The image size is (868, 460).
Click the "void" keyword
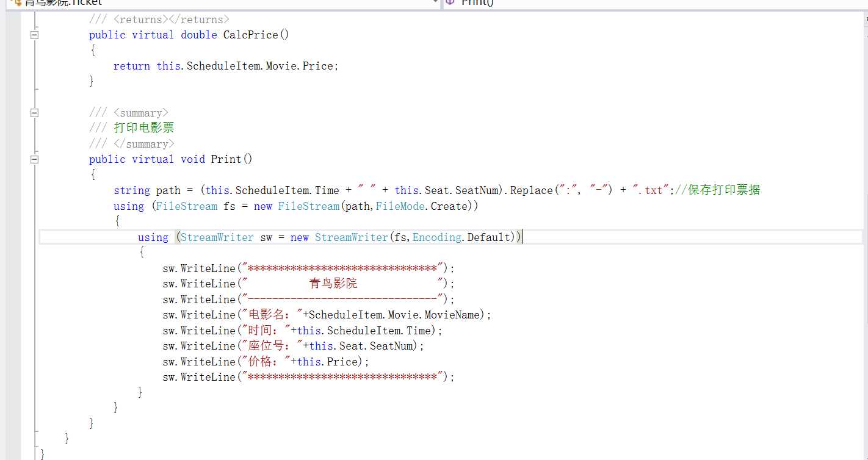click(193, 159)
